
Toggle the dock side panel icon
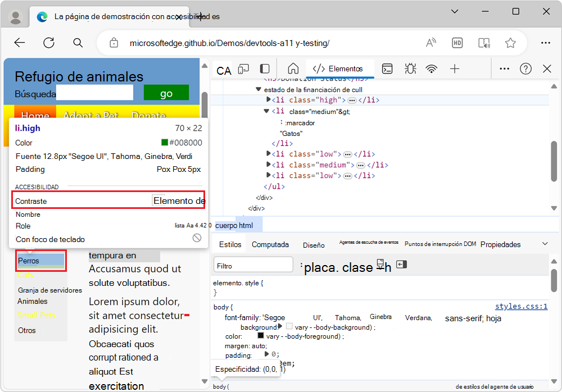[265, 69]
